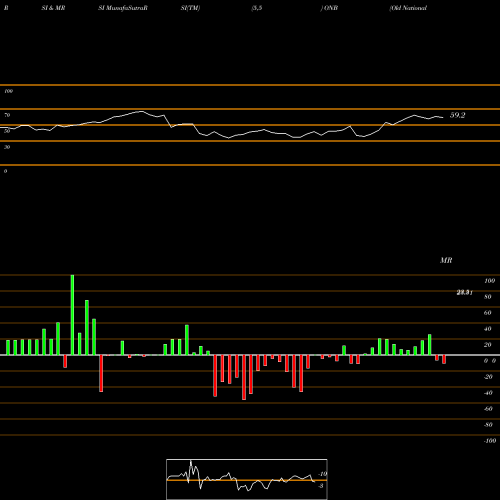This screenshot has width=500, height=500.
Task: Click the mini overview chart thumbnail
Action: [247, 479]
